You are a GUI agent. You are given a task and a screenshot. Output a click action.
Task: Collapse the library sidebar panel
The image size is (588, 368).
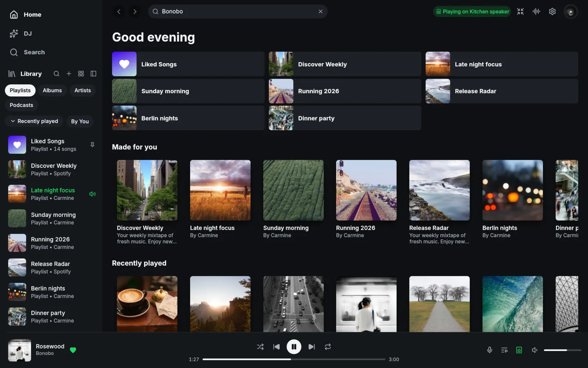click(93, 74)
